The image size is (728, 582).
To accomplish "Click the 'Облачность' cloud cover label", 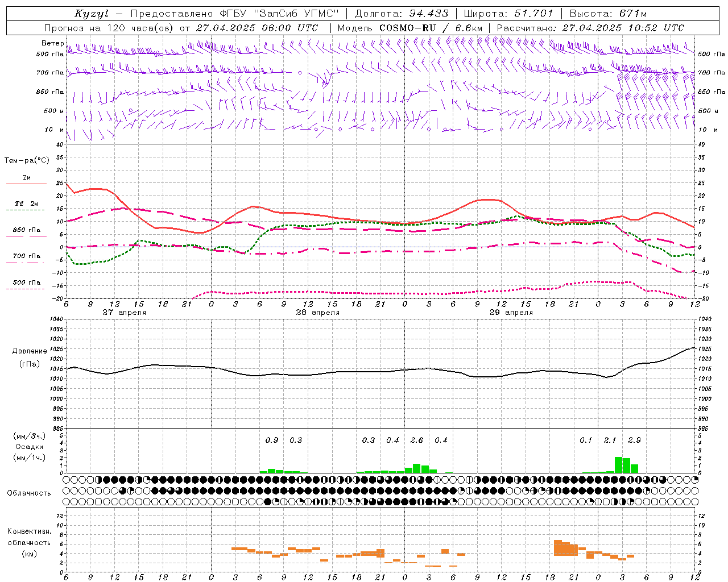I will click(29, 493).
